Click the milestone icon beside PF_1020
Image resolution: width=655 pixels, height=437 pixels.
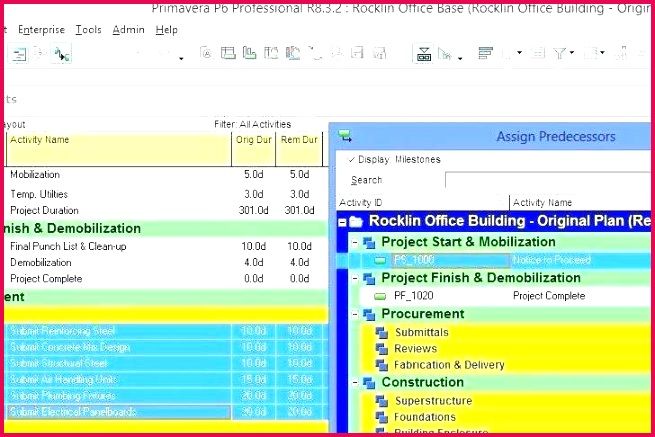380,296
